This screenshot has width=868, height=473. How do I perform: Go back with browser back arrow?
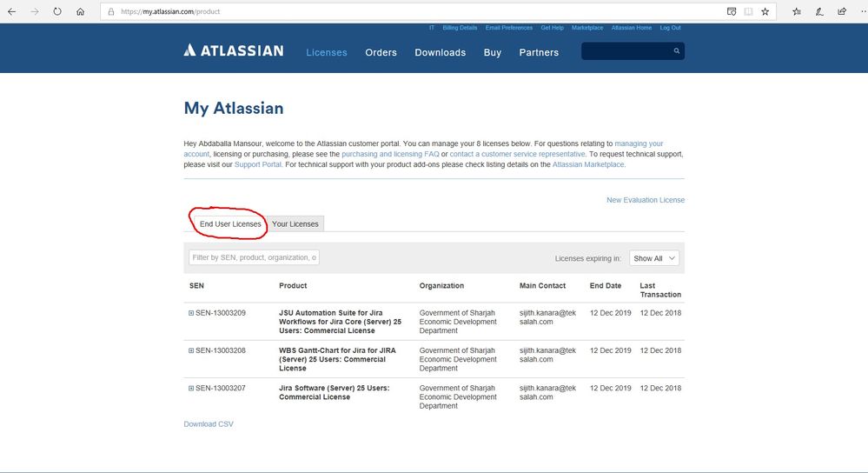point(11,11)
